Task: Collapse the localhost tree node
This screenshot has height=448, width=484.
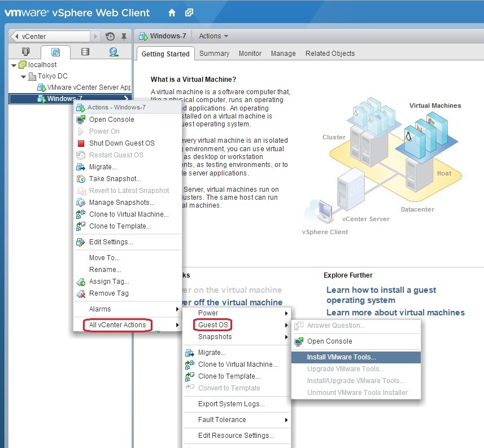Action: (14, 65)
